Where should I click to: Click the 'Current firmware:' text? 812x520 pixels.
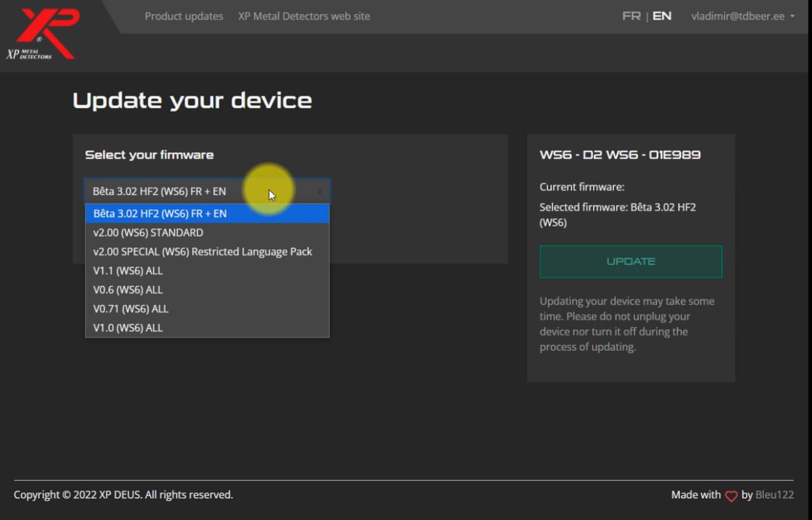coord(582,187)
